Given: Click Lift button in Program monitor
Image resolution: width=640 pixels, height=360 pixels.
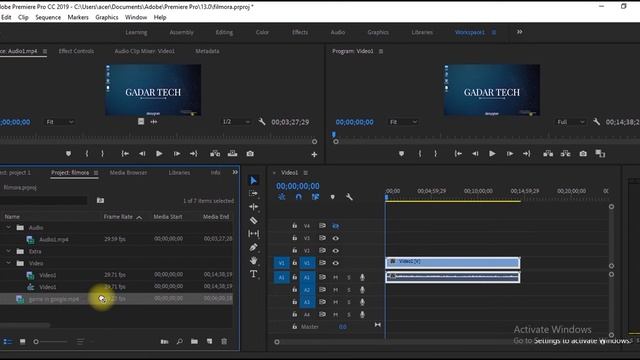Looking at the screenshot, I should [548, 154].
